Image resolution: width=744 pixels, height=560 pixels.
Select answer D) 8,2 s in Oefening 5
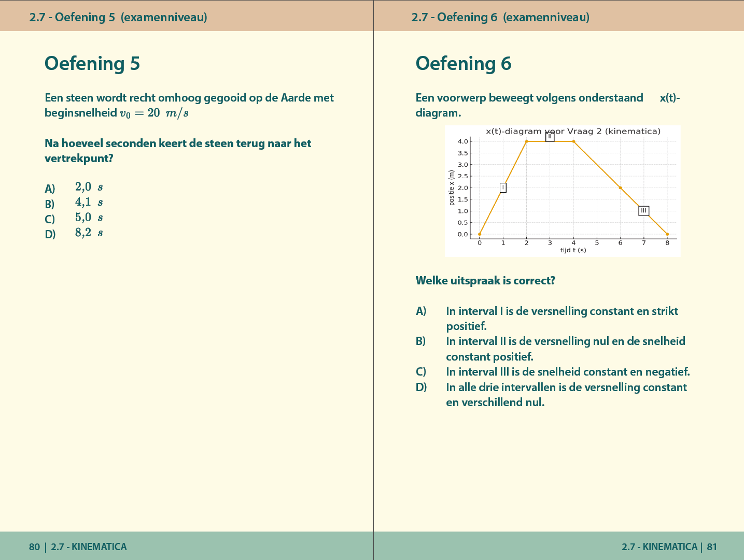point(74,233)
